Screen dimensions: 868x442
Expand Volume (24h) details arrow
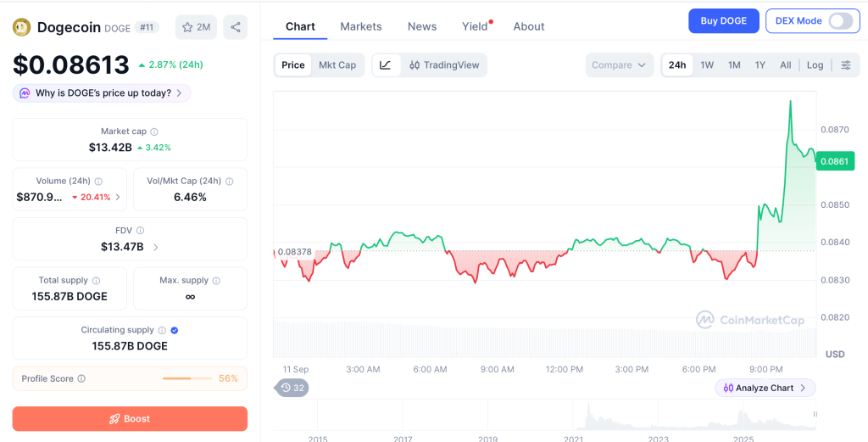coord(118,197)
